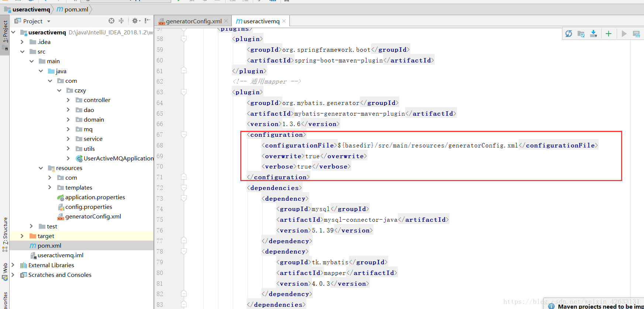Collapse the java source folder
The image size is (644, 309).
click(41, 71)
